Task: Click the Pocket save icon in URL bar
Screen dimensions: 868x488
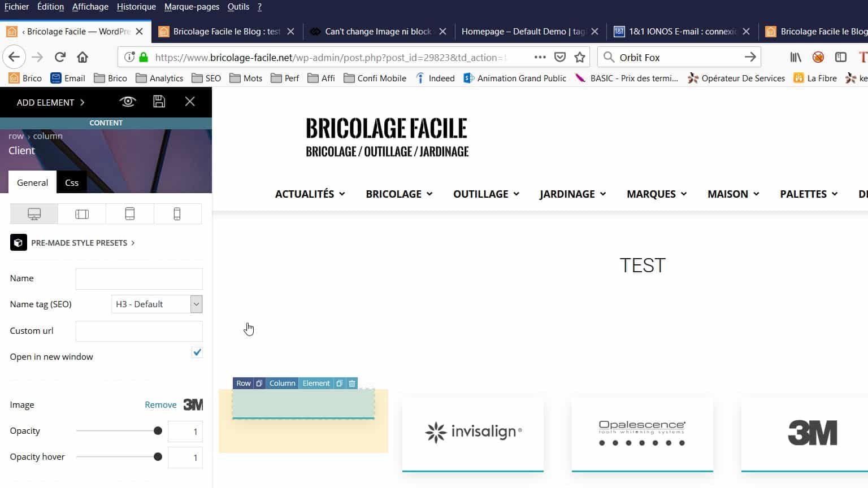Action: coord(560,57)
